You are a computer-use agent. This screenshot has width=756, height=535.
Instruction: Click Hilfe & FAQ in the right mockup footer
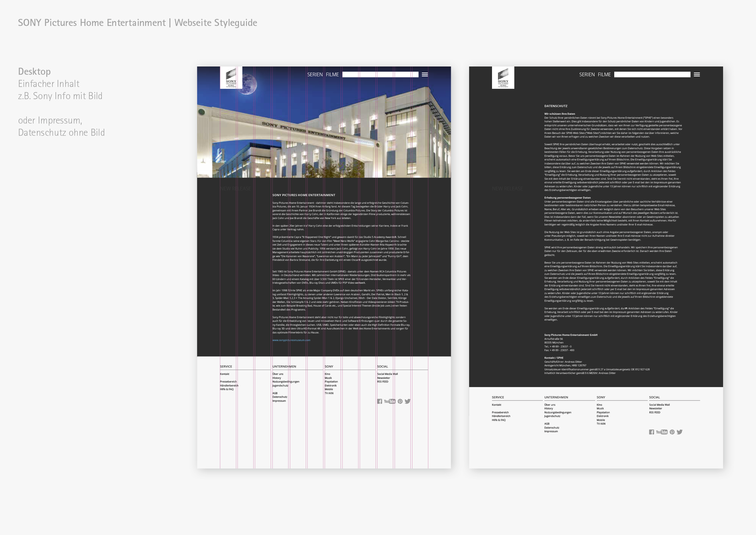499,420
